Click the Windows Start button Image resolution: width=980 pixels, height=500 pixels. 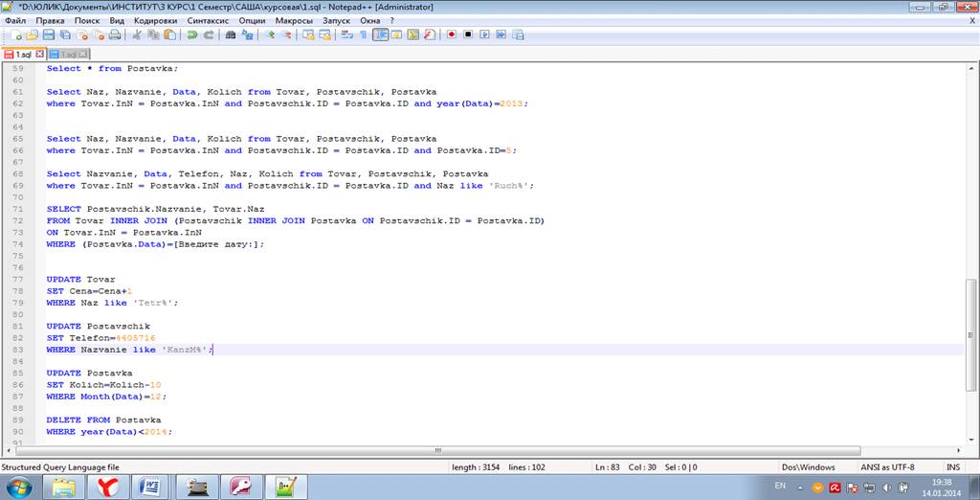(19, 487)
